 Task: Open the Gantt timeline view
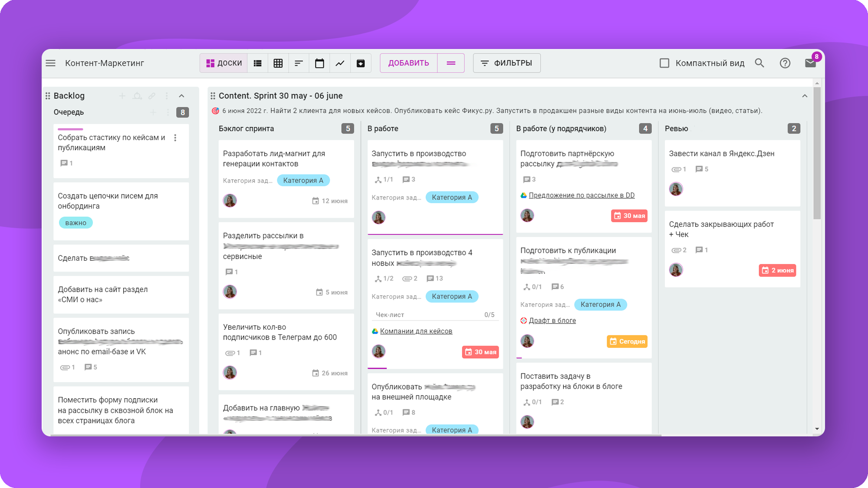coord(299,63)
